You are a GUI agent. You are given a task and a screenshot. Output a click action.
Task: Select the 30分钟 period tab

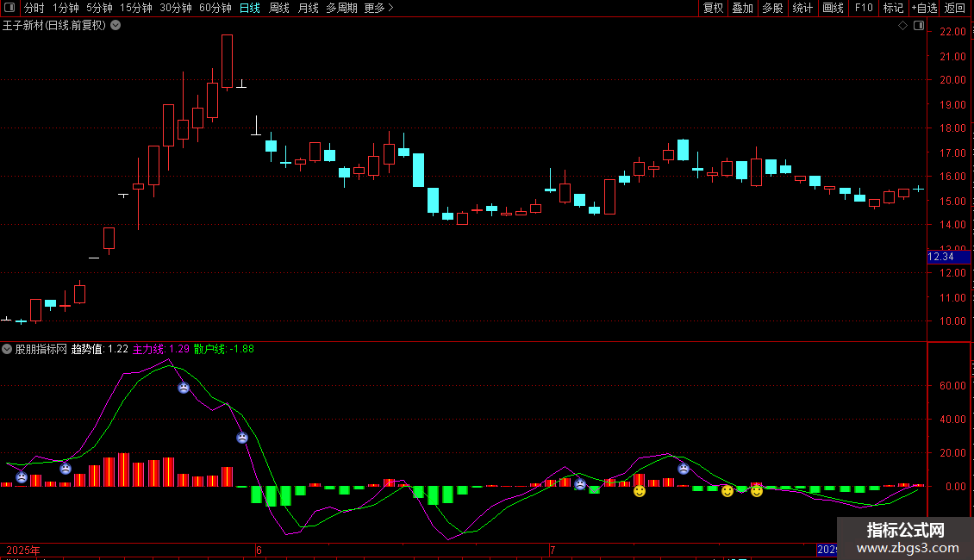coord(176,8)
